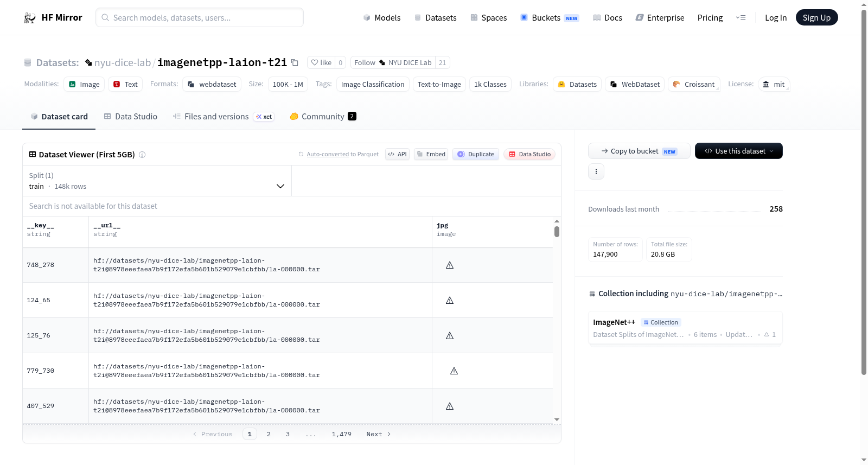
Task: Focus the search models and datasets field
Action: pos(200,17)
